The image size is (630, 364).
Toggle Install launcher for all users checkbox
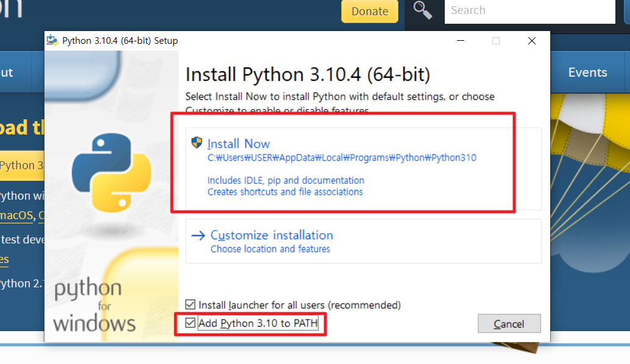(x=191, y=304)
